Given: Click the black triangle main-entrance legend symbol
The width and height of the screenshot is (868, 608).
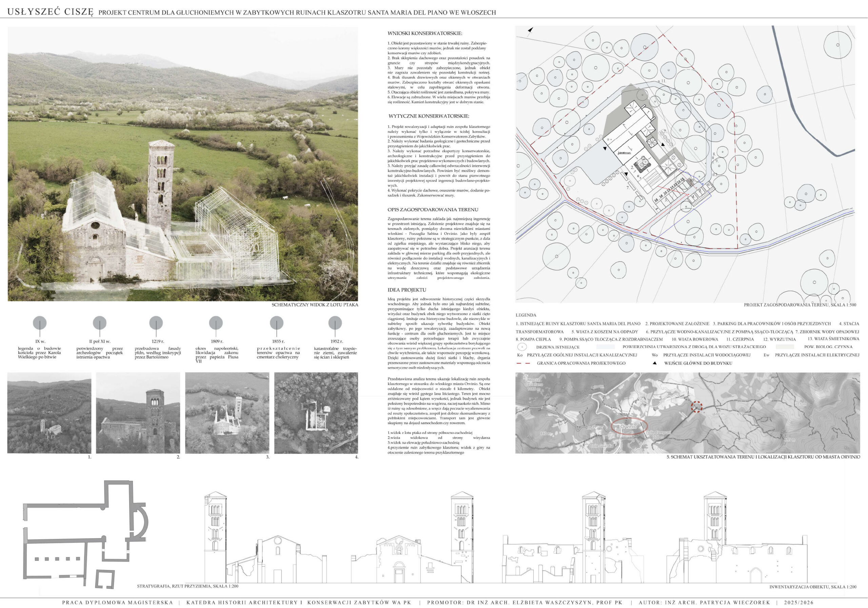Looking at the screenshot, I should tap(654, 363).
